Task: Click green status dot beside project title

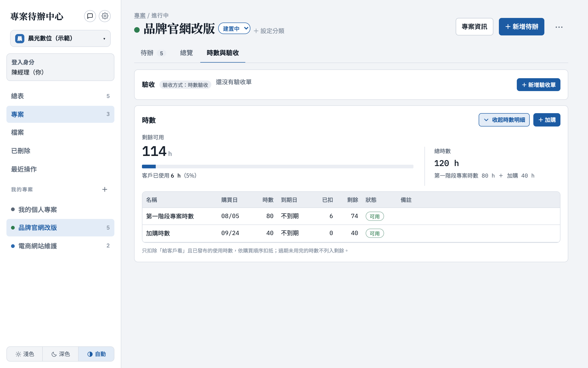Action: click(x=137, y=30)
